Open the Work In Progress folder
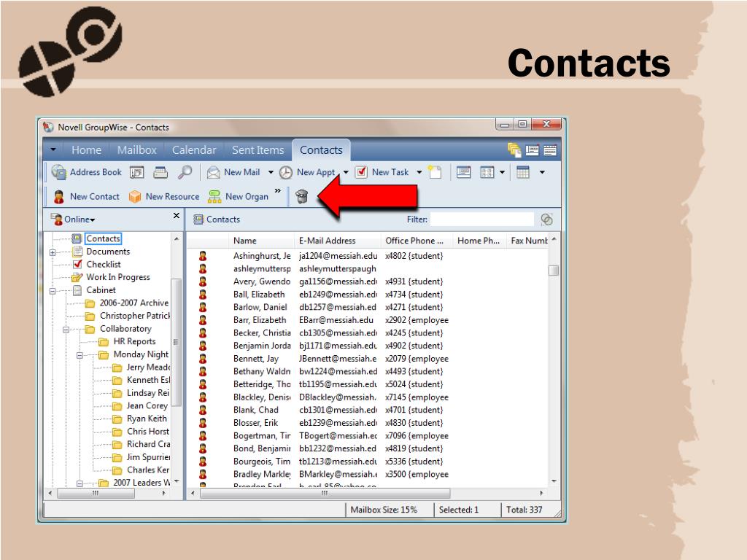 click(117, 277)
